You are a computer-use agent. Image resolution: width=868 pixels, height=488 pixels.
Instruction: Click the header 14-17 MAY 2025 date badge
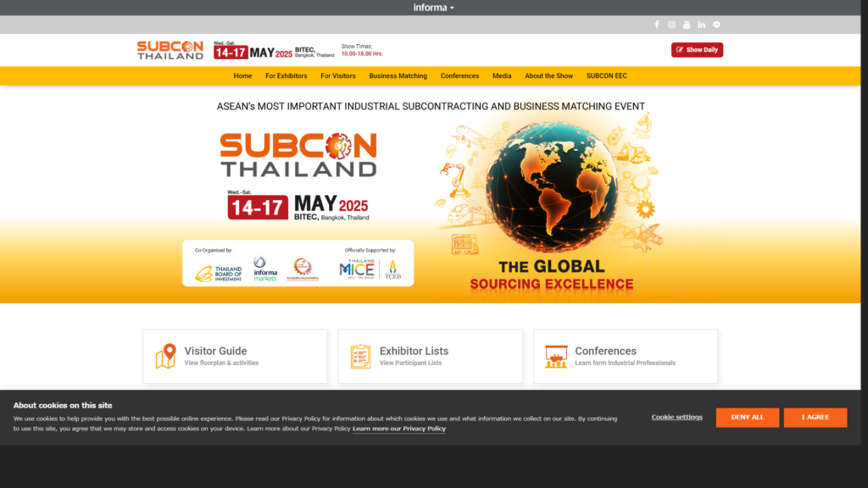coord(253,52)
